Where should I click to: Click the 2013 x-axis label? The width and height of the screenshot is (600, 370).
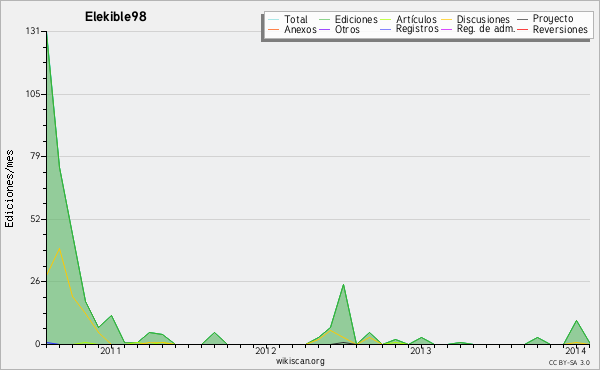[421, 351]
